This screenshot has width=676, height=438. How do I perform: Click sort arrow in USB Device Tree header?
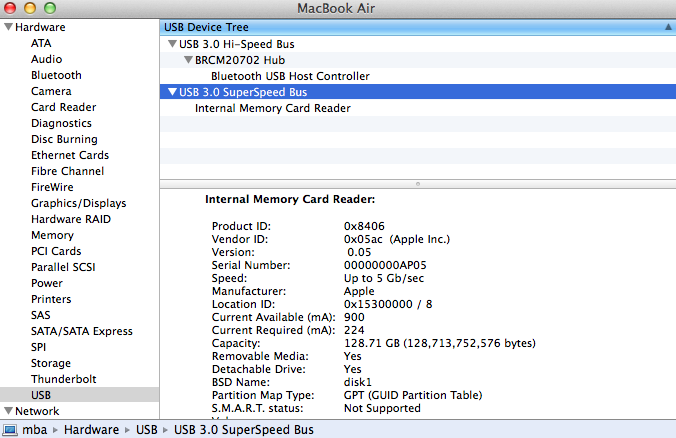(x=668, y=27)
